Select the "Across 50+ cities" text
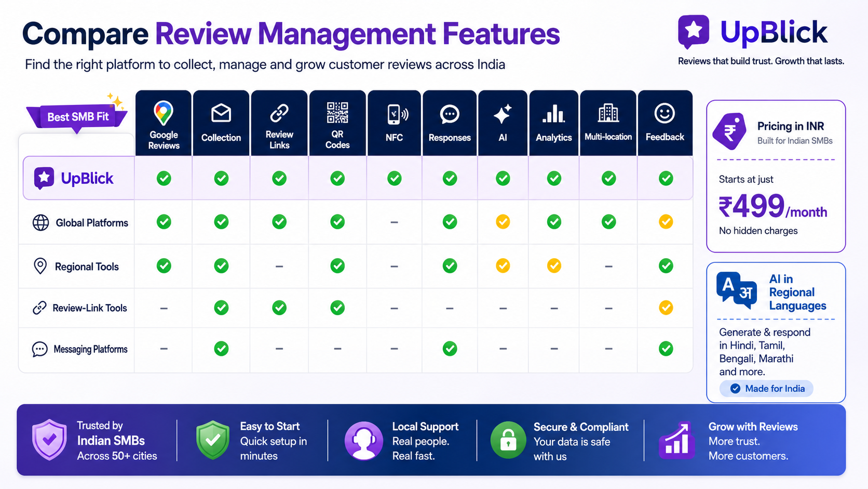Viewport: 868px width, 489px height. (x=117, y=456)
